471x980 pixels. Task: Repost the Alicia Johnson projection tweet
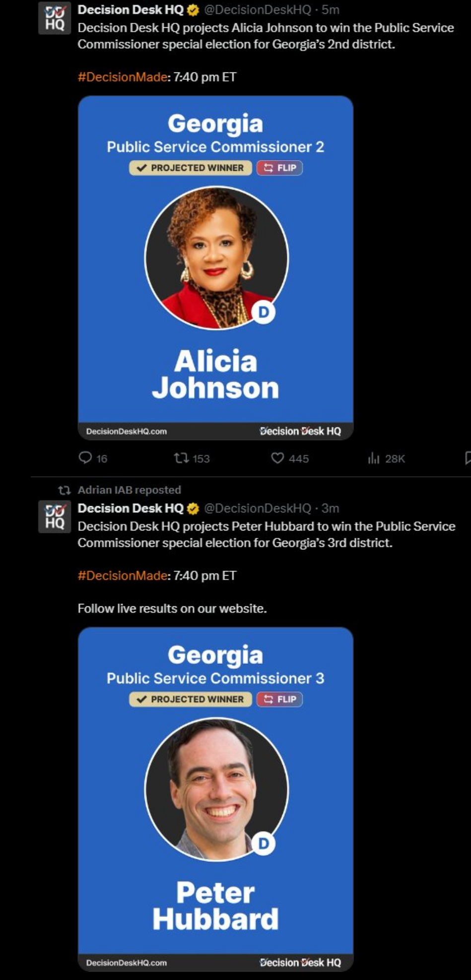click(181, 457)
